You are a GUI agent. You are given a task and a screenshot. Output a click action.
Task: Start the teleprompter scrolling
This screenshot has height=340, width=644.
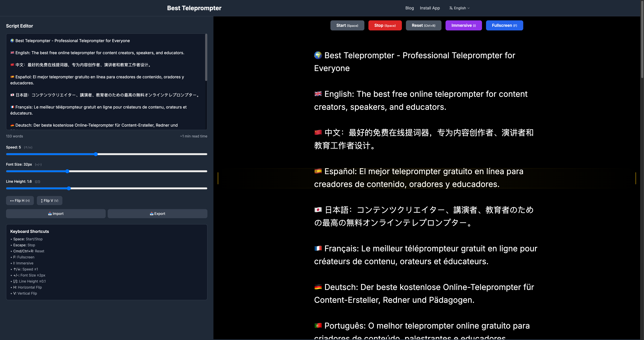pos(347,26)
